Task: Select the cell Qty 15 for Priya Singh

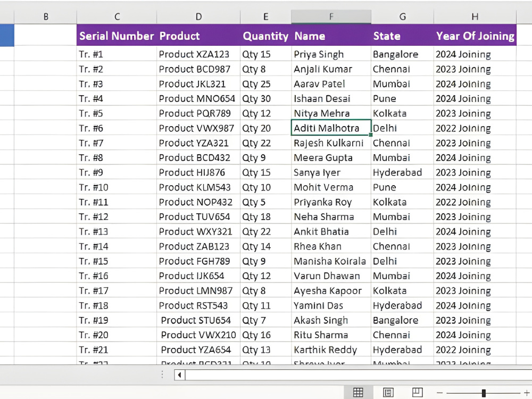Action: pyautogui.click(x=265, y=54)
